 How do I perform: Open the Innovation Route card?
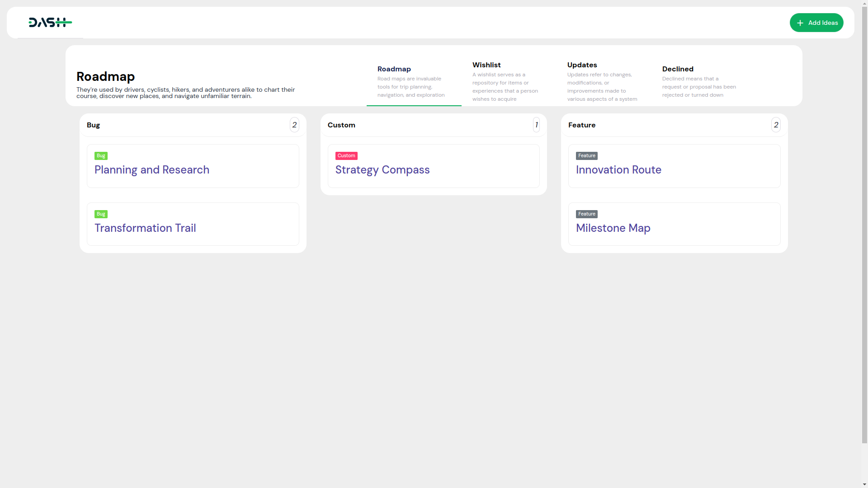(618, 170)
